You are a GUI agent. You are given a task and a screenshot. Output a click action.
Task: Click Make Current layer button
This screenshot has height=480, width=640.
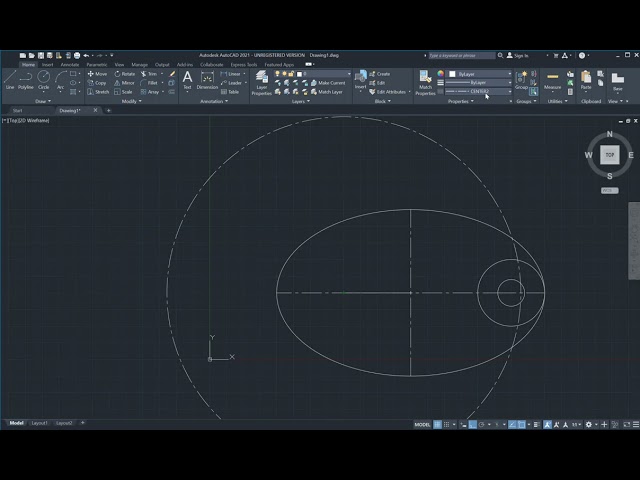pyautogui.click(x=328, y=83)
